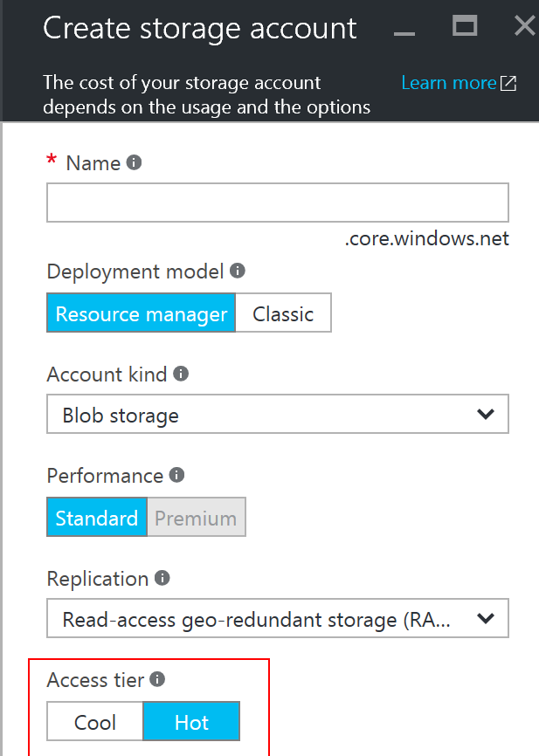The image size is (539, 756).
Task: Show the Deployment model info tooltip icon
Action: click(x=237, y=271)
